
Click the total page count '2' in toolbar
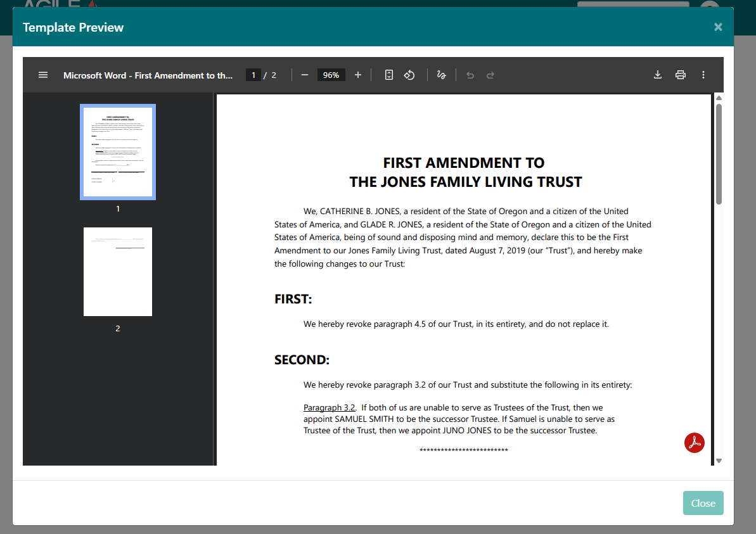click(274, 75)
